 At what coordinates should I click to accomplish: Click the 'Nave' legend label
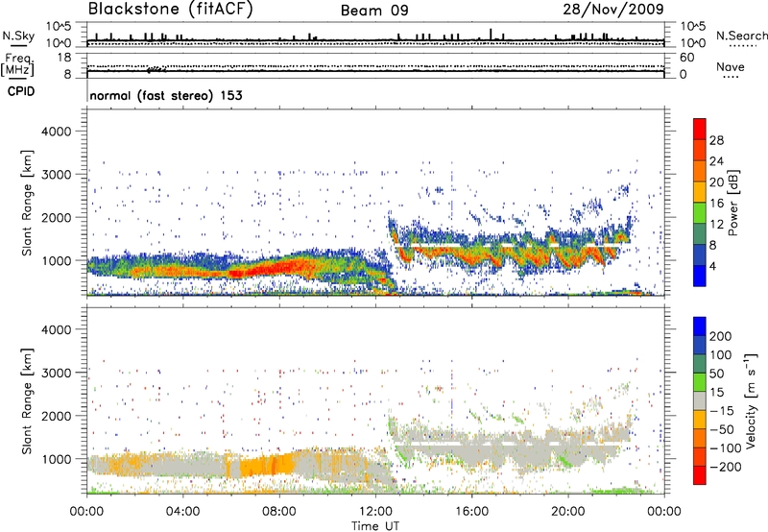tap(731, 67)
